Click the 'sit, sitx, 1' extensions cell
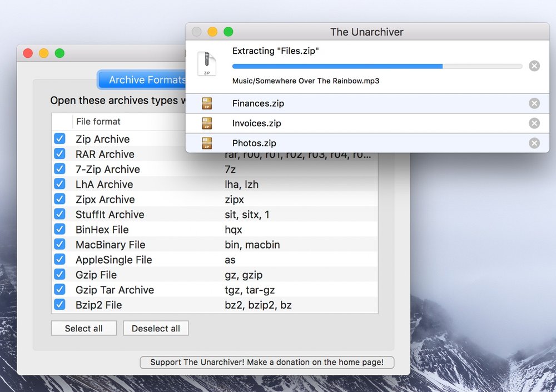 click(247, 214)
